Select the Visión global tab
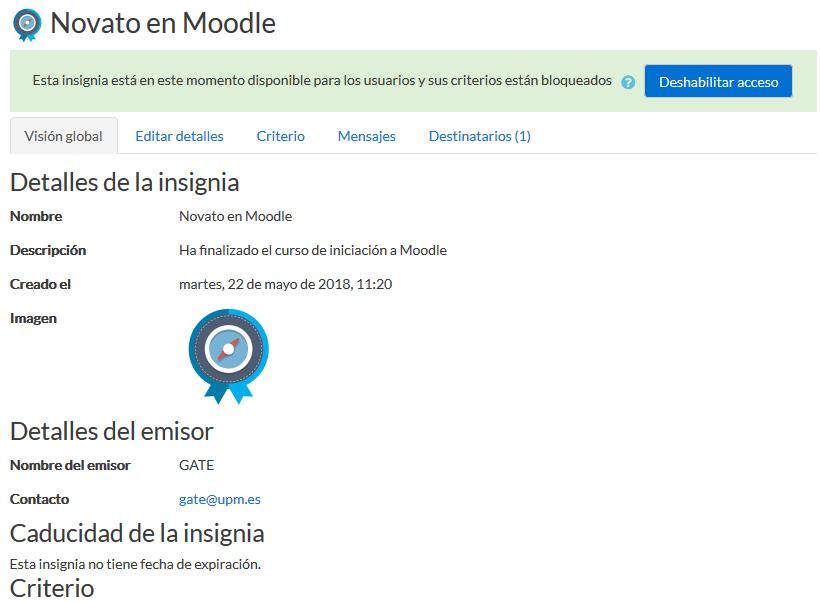The height and width of the screenshot is (602, 820). tap(63, 136)
